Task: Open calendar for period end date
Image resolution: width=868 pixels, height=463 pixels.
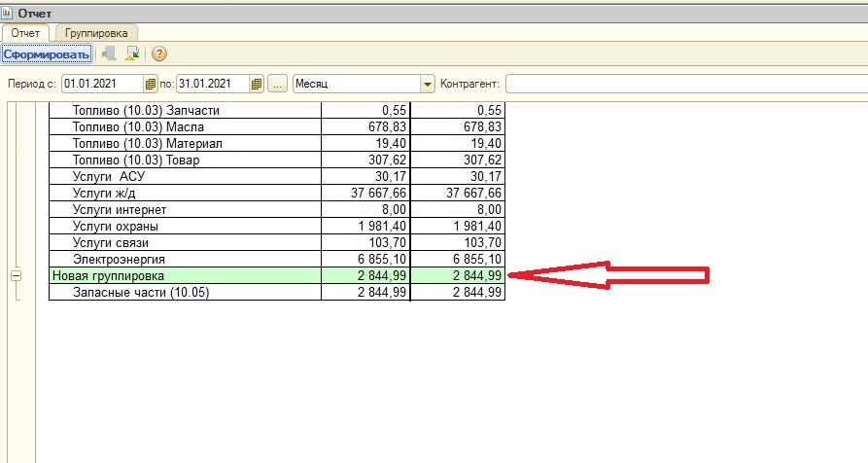Action: click(257, 85)
